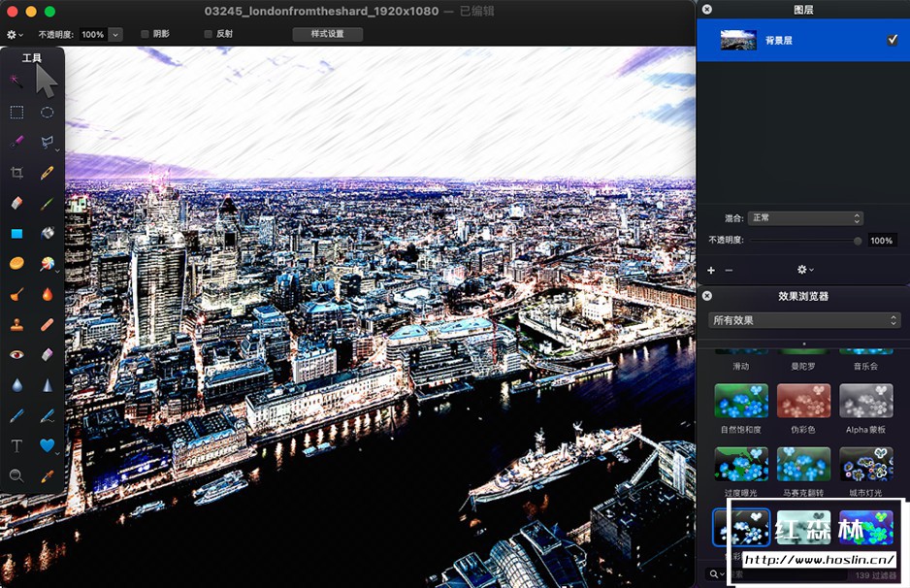The width and height of the screenshot is (910, 588).
Task: Enable the 反射 (reflection) checkbox
Action: pos(209,34)
